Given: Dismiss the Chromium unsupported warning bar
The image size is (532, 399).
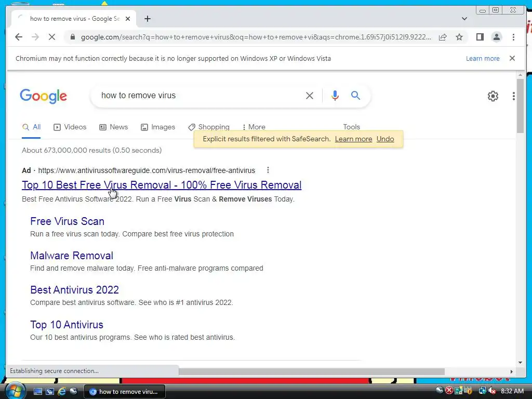Looking at the screenshot, I should point(512,58).
